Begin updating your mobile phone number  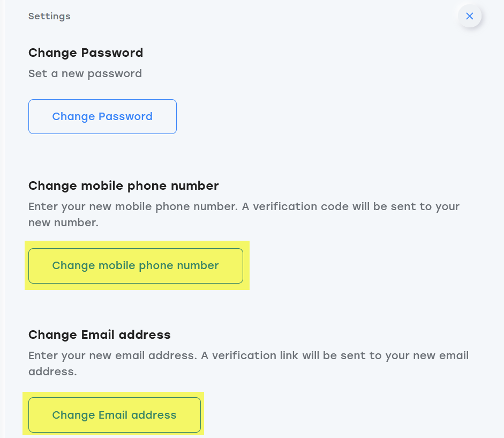[x=136, y=266]
